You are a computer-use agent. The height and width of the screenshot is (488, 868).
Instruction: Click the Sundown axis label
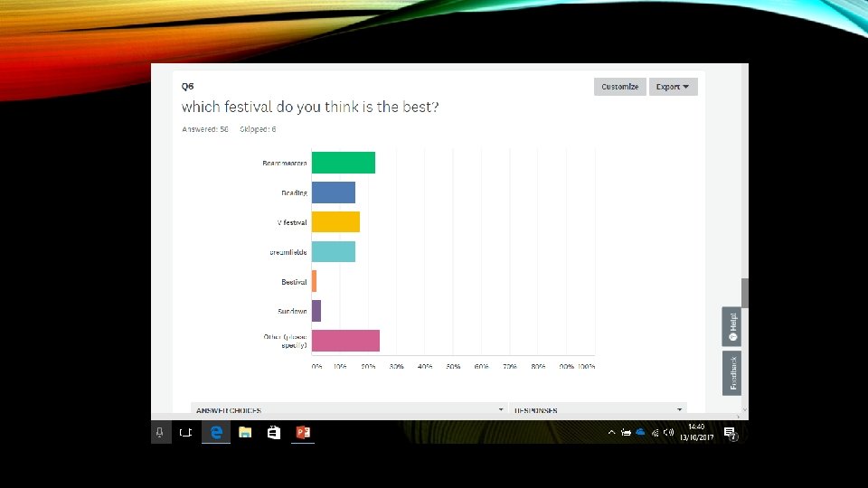pyautogui.click(x=292, y=312)
